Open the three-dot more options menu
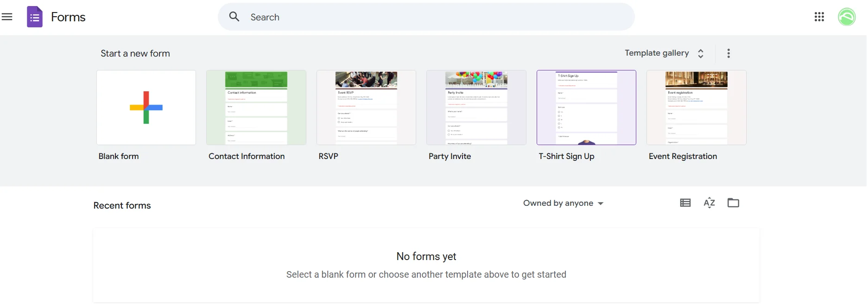Screen dimensions: 868x305 pos(728,53)
